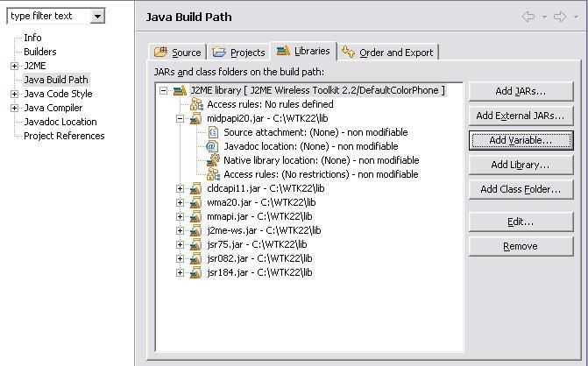Select Javadoc Location tree item

(60, 122)
